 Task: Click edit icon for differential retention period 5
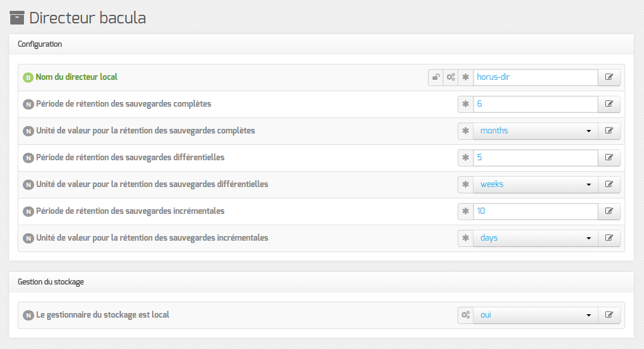(609, 157)
